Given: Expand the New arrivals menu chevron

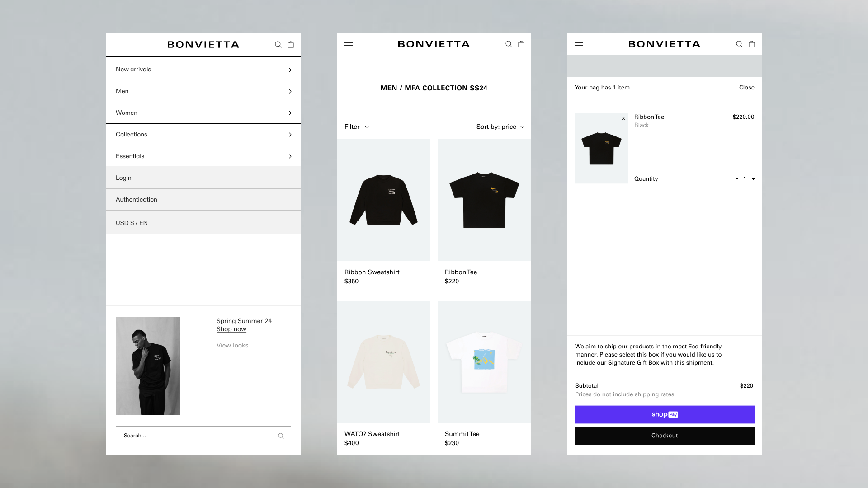Looking at the screenshot, I should pos(290,70).
